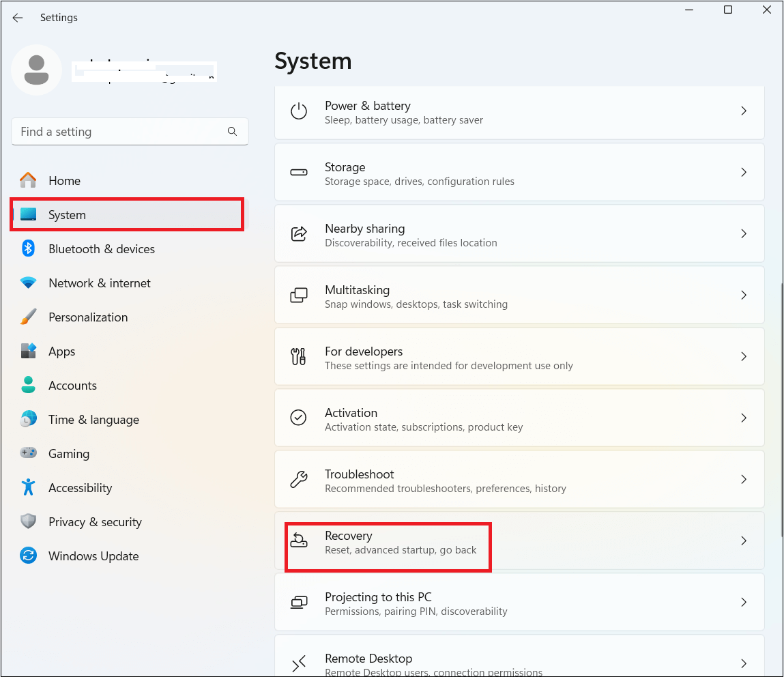Click the Bluetooth icon in sidebar
Screen dimensions: 784x677
pyautogui.click(x=28, y=248)
